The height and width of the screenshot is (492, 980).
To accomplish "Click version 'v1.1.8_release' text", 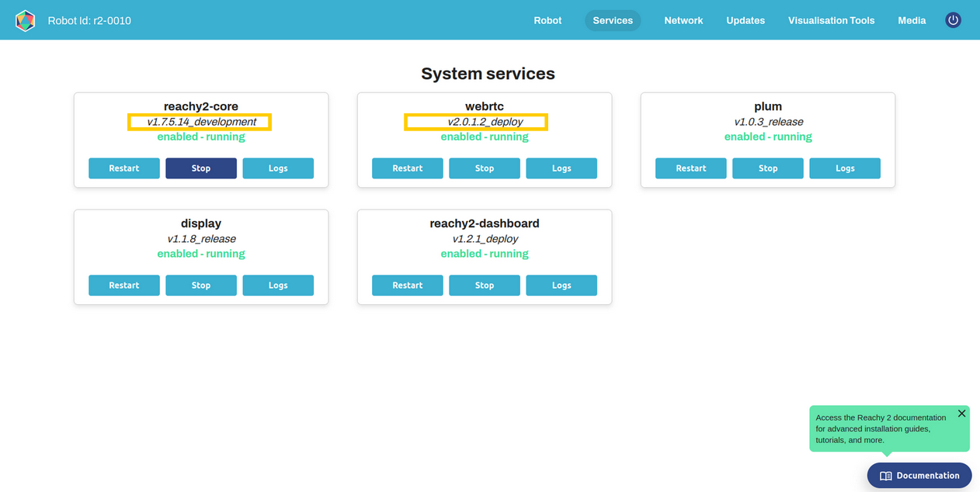I will pyautogui.click(x=201, y=239).
